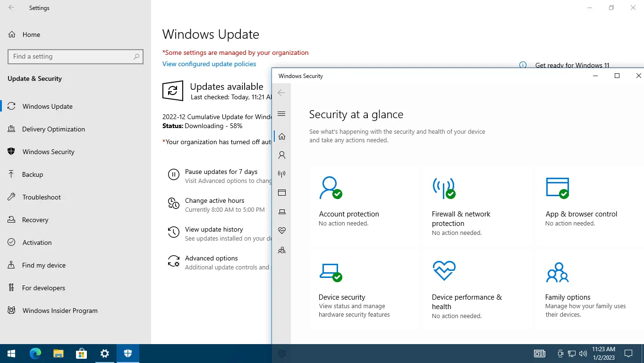This screenshot has width=644, height=363.
Task: Open notification center on taskbar
Action: [x=628, y=353]
